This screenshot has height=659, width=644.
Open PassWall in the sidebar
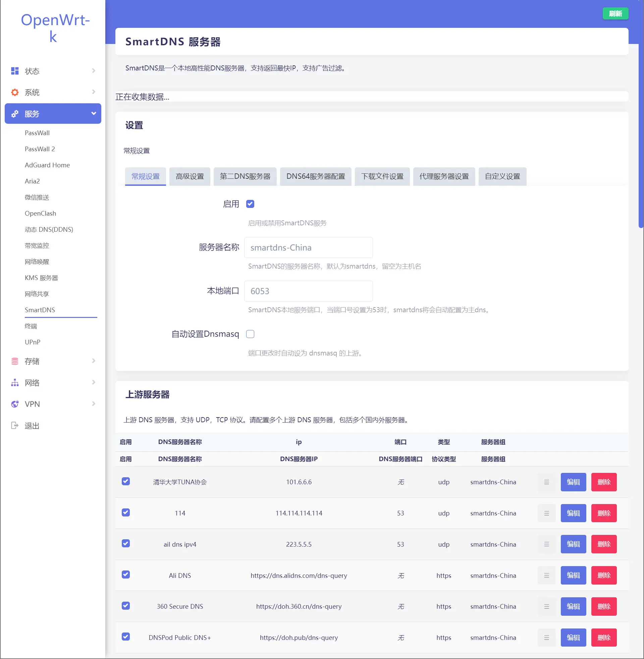[37, 133]
